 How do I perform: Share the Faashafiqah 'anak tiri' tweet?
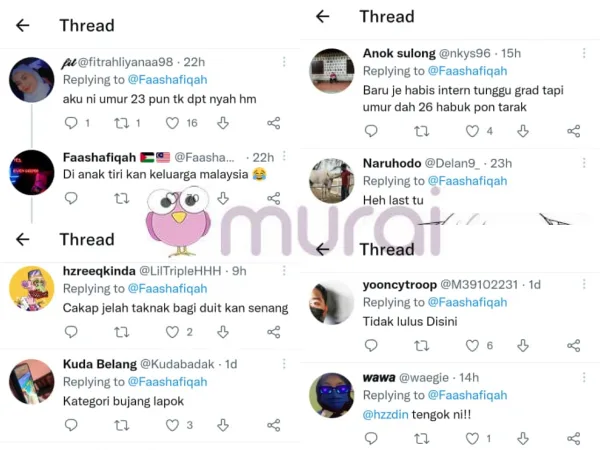point(274,198)
